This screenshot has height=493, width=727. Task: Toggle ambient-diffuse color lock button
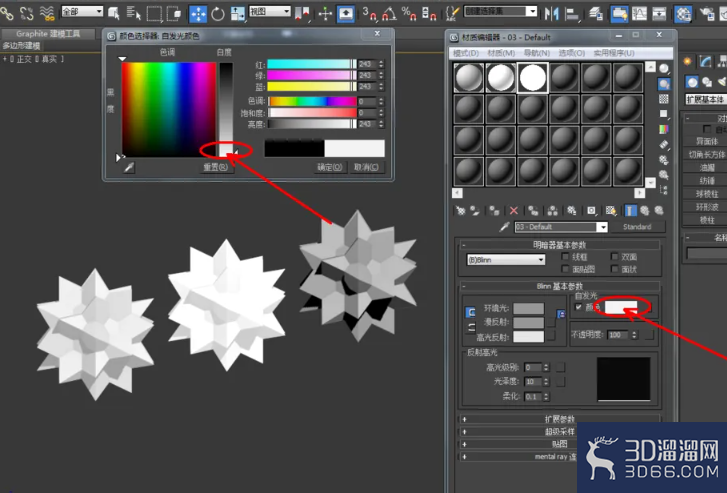pyautogui.click(x=470, y=312)
